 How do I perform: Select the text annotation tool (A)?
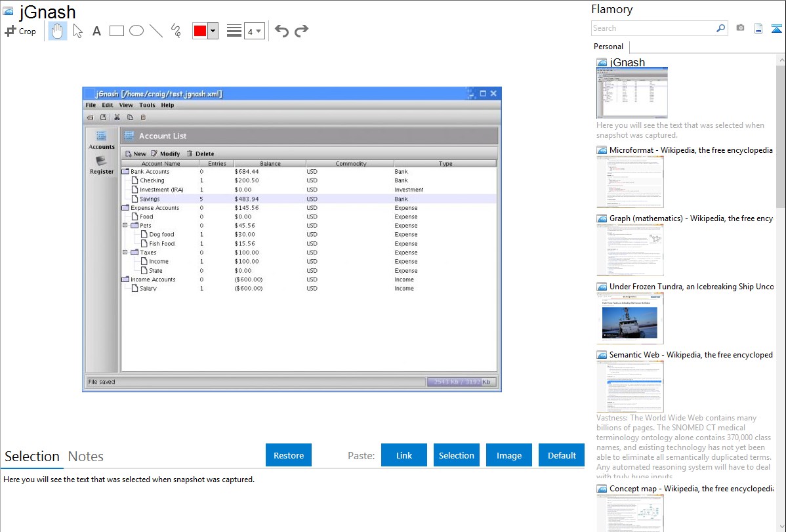96,31
